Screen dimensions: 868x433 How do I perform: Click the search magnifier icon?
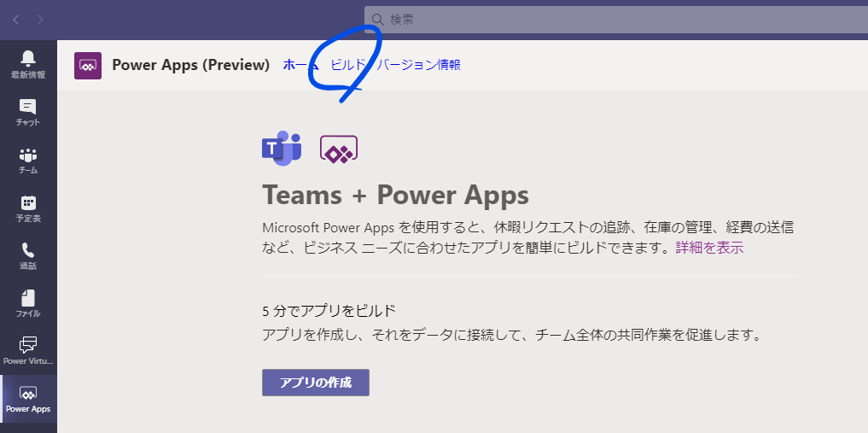coord(377,20)
